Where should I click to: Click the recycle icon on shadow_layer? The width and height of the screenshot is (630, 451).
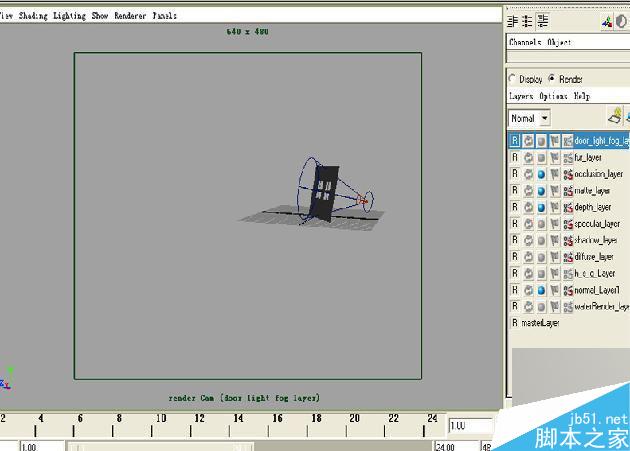(x=528, y=240)
